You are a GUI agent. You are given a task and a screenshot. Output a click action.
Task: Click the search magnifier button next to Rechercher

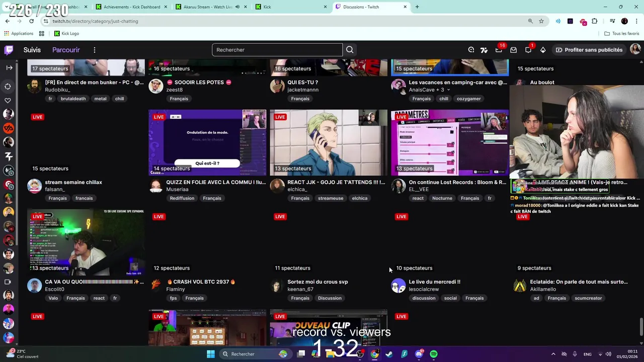click(350, 50)
